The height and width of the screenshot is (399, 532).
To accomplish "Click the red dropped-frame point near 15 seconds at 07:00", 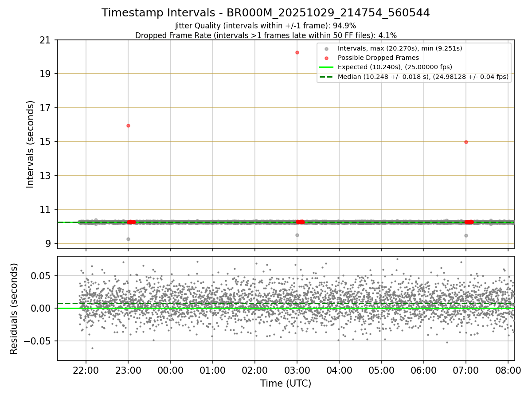I will (x=466, y=142).
